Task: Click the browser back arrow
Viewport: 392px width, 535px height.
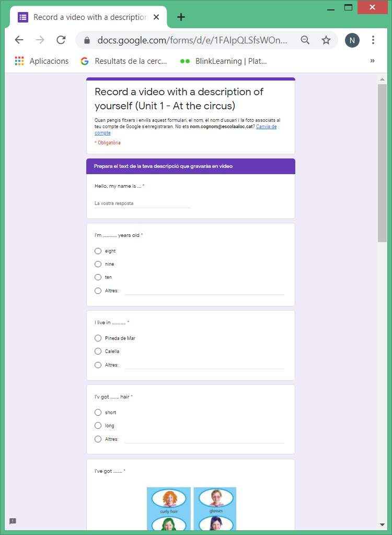Action: [x=19, y=40]
